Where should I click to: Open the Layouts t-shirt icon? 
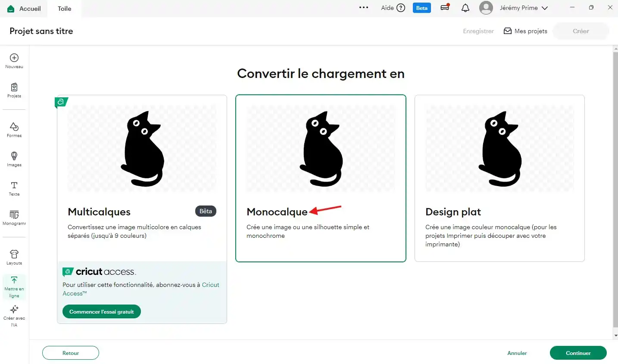point(14,257)
